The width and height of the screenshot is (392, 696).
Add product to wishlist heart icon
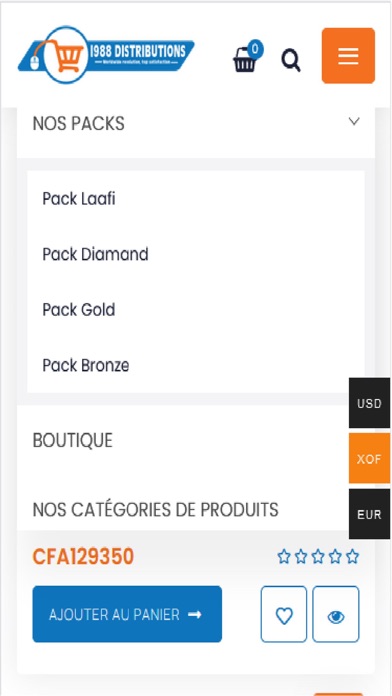[284, 614]
